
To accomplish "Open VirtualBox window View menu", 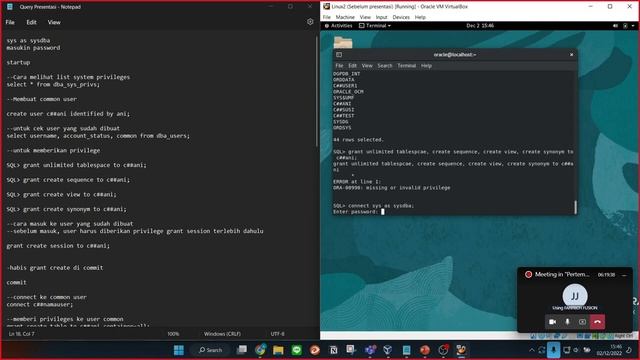I will [365, 17].
